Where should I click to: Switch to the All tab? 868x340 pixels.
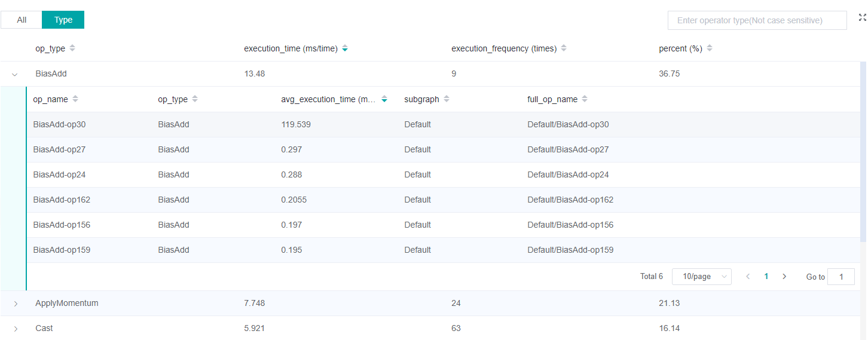click(22, 20)
